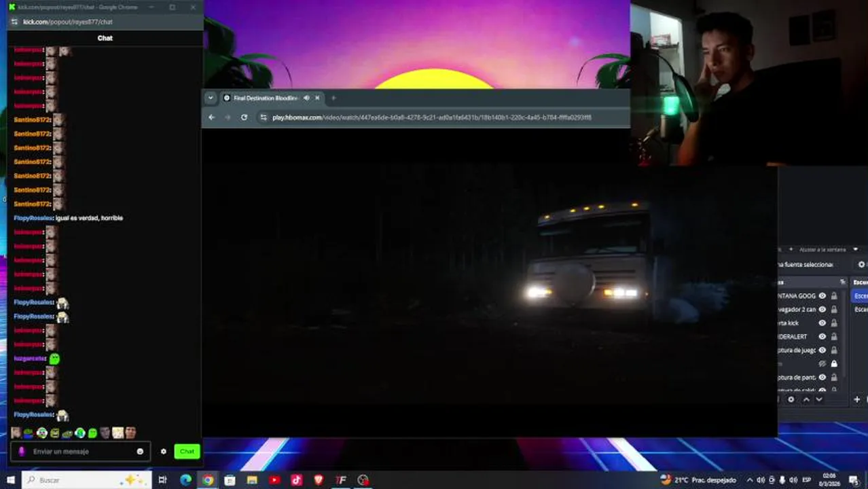868x489 pixels.
Task: Open Windows notification center
Action: tap(854, 480)
